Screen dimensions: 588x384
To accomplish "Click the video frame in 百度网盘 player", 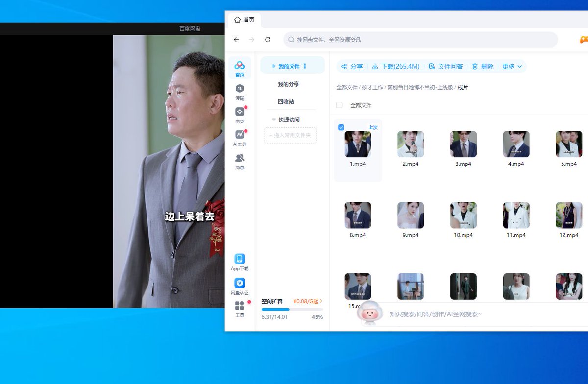I will point(169,171).
